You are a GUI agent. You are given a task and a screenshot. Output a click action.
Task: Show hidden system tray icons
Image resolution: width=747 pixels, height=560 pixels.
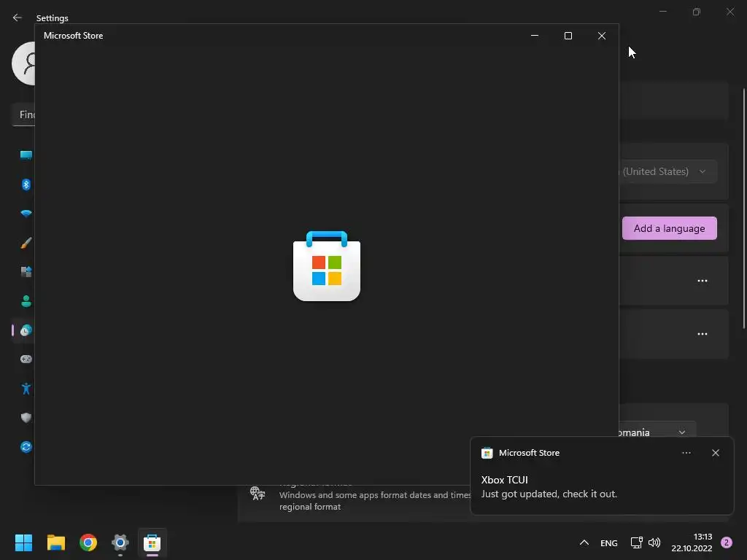(584, 542)
